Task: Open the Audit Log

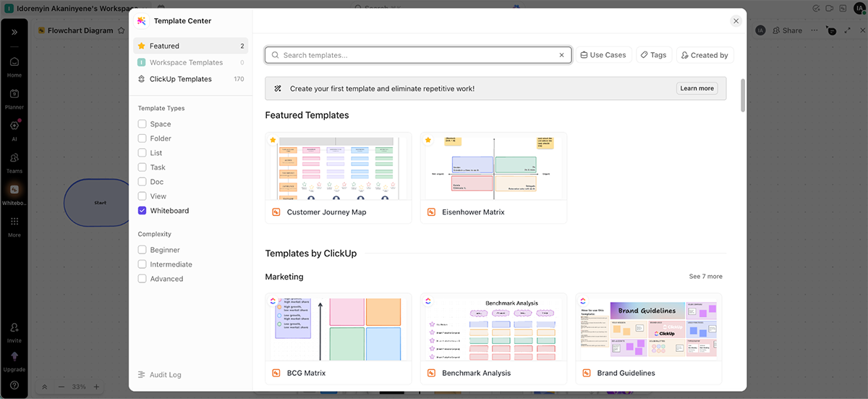Action: coord(160,374)
